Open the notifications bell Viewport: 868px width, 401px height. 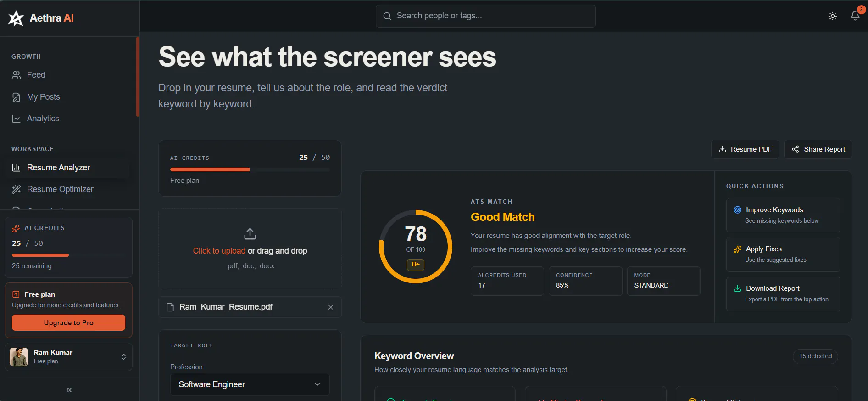[x=855, y=16]
